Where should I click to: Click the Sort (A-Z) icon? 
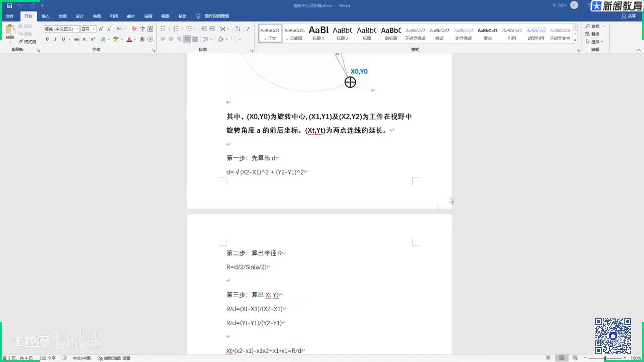238,29
